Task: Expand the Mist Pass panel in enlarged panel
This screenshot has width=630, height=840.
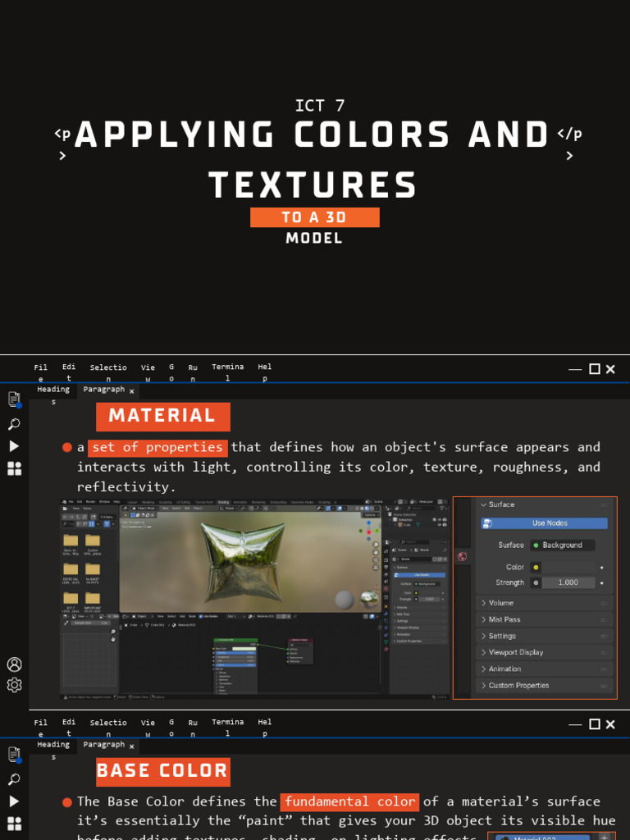Action: point(544,620)
